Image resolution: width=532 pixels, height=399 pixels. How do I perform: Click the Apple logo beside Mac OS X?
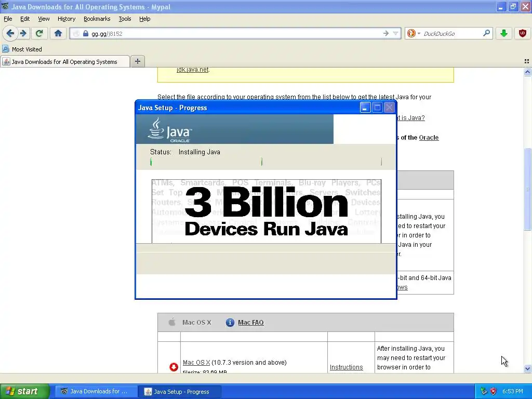pyautogui.click(x=172, y=322)
